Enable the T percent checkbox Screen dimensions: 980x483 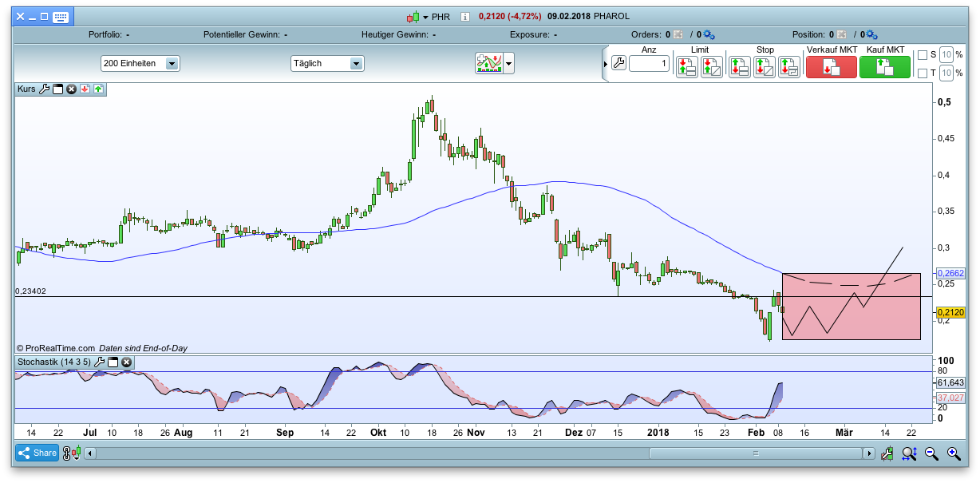pos(923,73)
